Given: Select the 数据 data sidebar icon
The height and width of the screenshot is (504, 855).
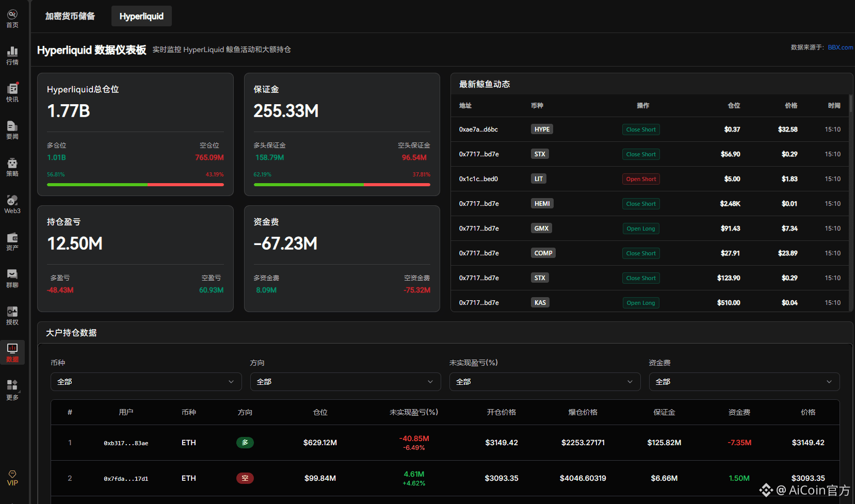Looking at the screenshot, I should point(12,352).
